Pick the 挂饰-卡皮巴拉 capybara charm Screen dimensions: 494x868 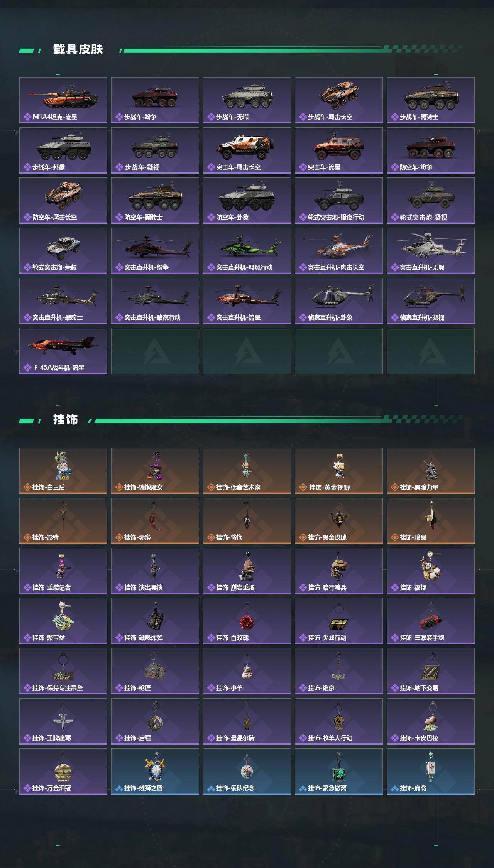pos(431,721)
